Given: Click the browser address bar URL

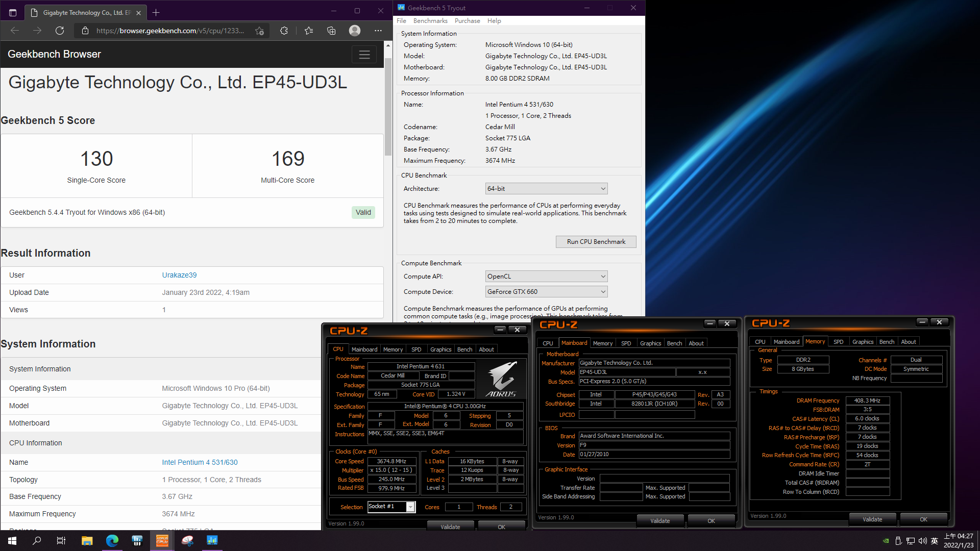Looking at the screenshot, I should coord(170,31).
